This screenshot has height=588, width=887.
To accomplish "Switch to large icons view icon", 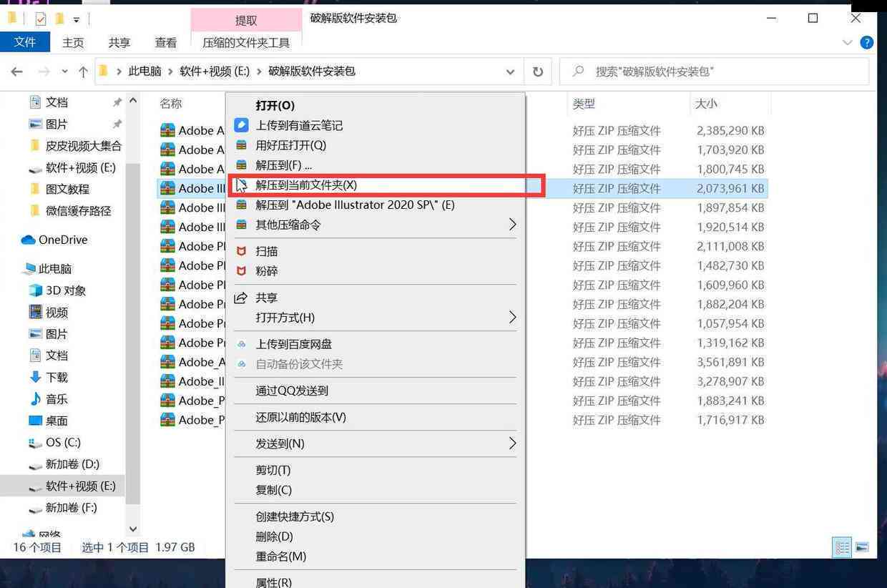I will click(x=862, y=547).
